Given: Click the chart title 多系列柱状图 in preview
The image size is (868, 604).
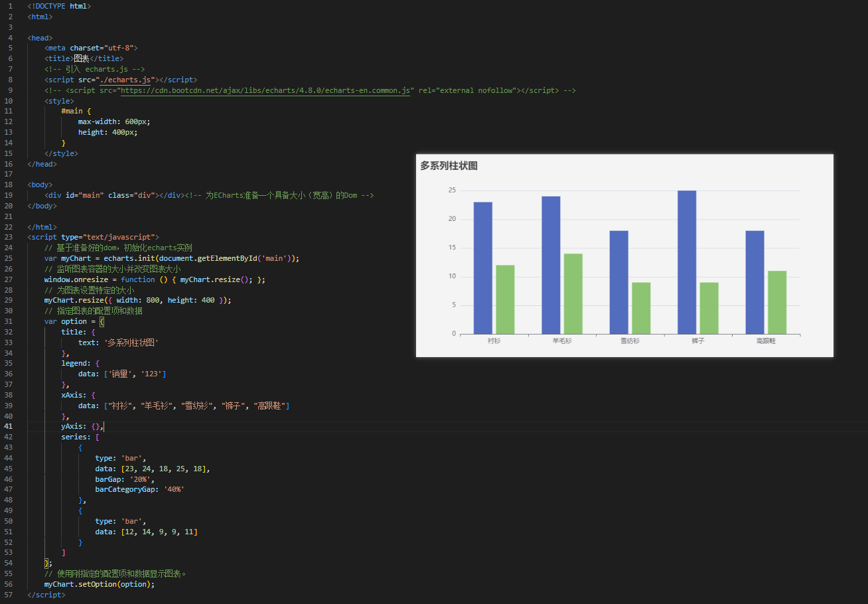Looking at the screenshot, I should click(x=449, y=166).
